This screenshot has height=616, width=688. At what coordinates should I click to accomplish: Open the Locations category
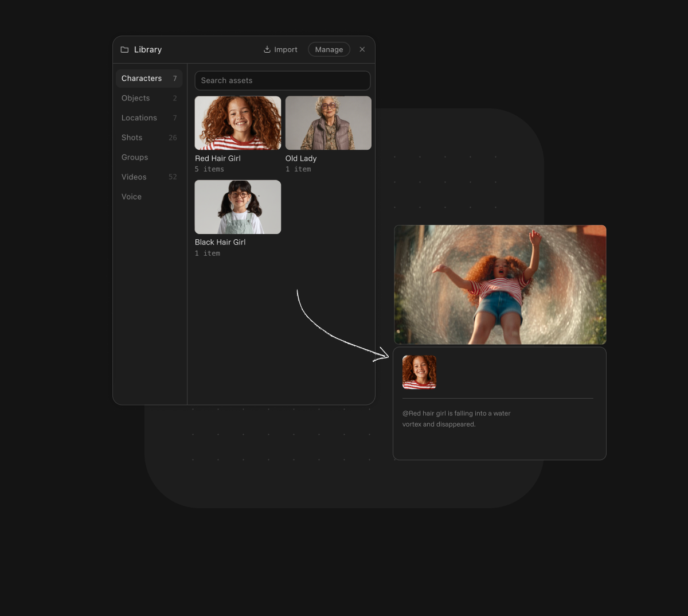pyautogui.click(x=149, y=118)
